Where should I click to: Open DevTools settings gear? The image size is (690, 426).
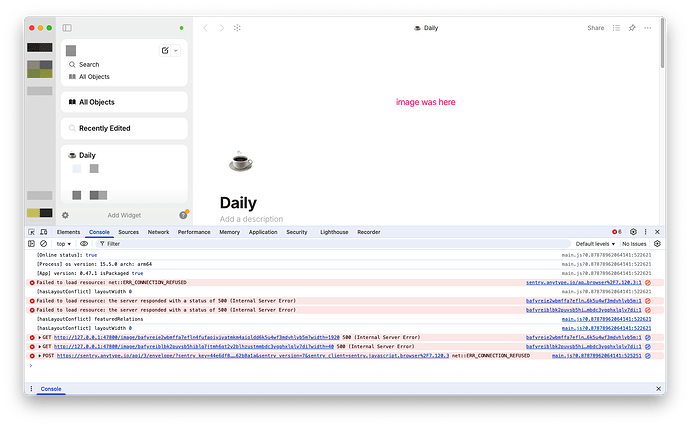[633, 232]
